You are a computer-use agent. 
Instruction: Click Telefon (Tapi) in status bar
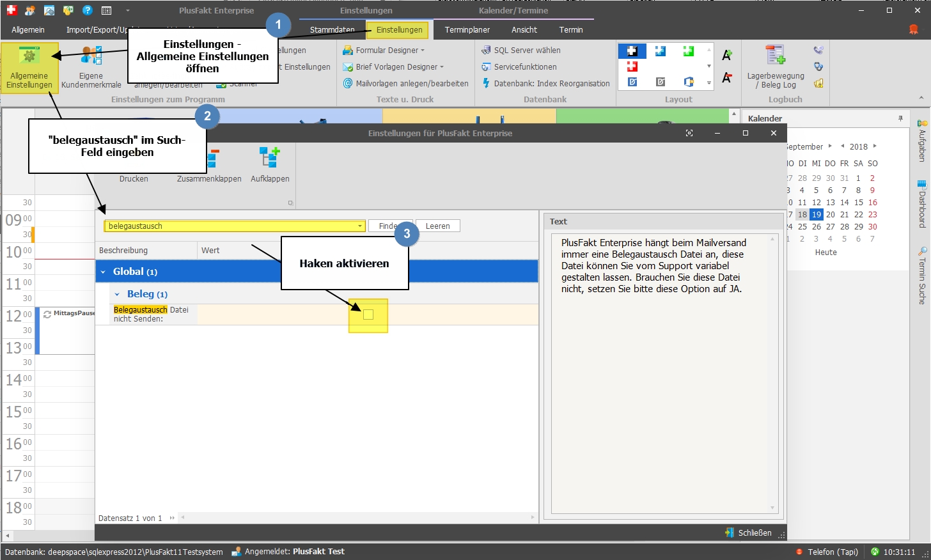(x=827, y=552)
